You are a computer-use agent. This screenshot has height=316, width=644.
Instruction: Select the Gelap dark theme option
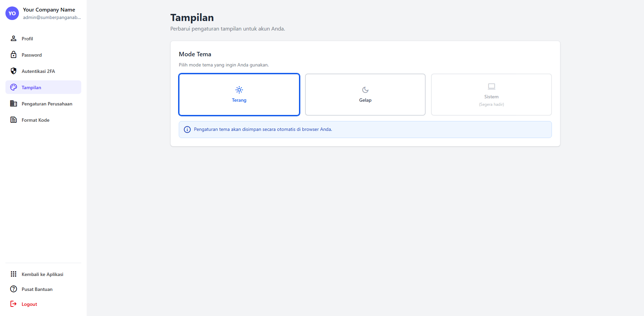pos(365,95)
